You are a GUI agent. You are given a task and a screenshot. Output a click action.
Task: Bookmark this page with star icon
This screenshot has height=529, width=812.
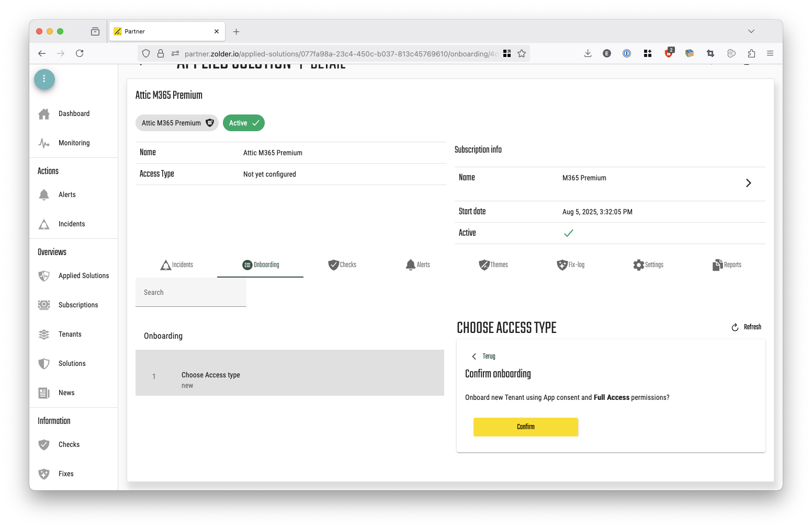(522, 53)
